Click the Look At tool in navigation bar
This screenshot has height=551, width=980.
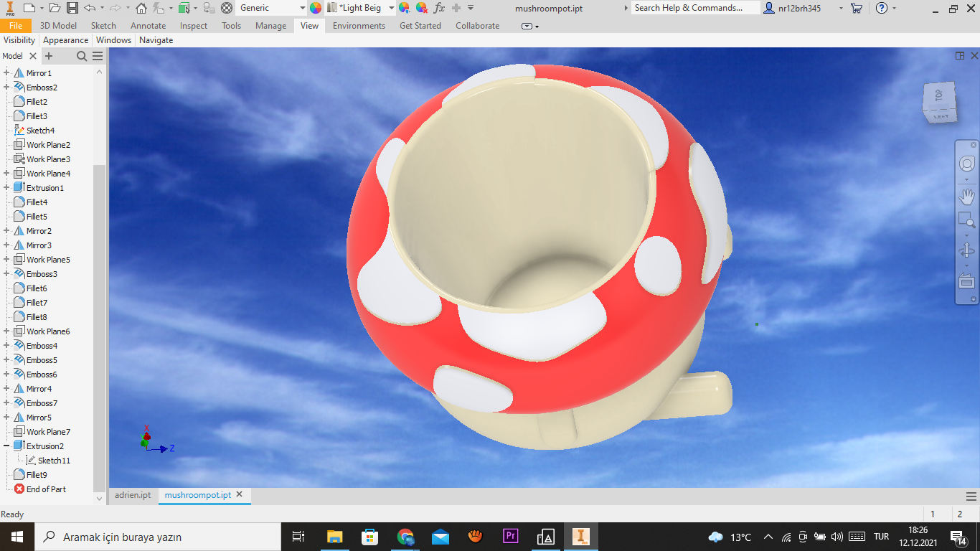click(x=966, y=281)
